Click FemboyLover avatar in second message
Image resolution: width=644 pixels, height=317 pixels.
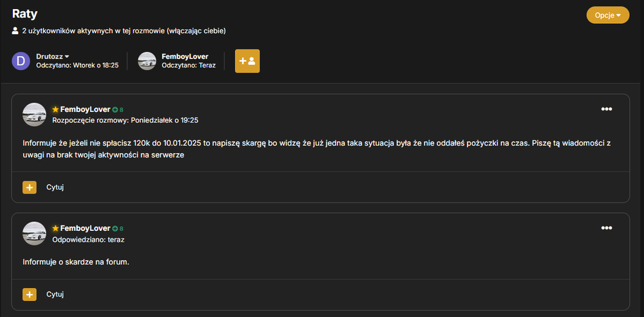(x=34, y=234)
